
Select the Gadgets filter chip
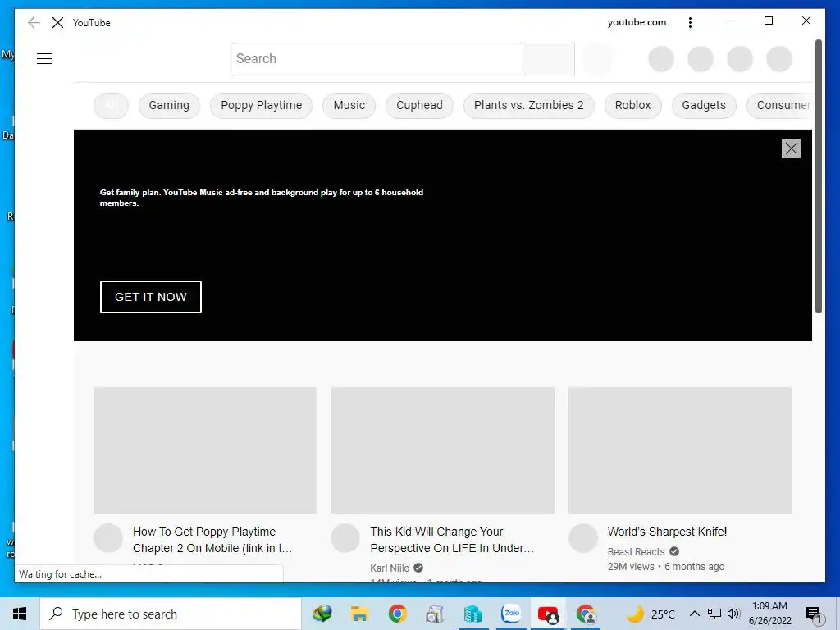704,106
